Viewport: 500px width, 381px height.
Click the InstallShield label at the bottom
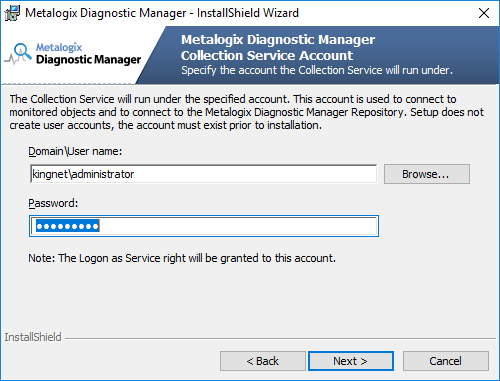point(33,337)
